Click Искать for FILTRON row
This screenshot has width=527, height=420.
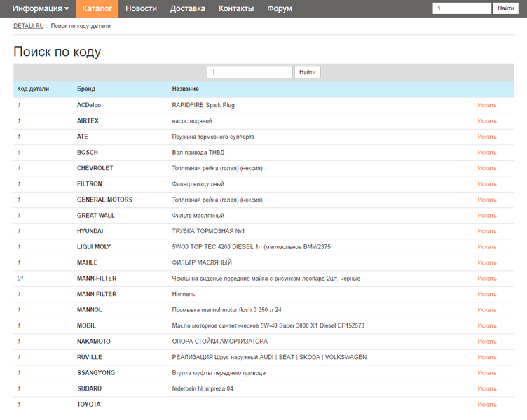tap(487, 184)
